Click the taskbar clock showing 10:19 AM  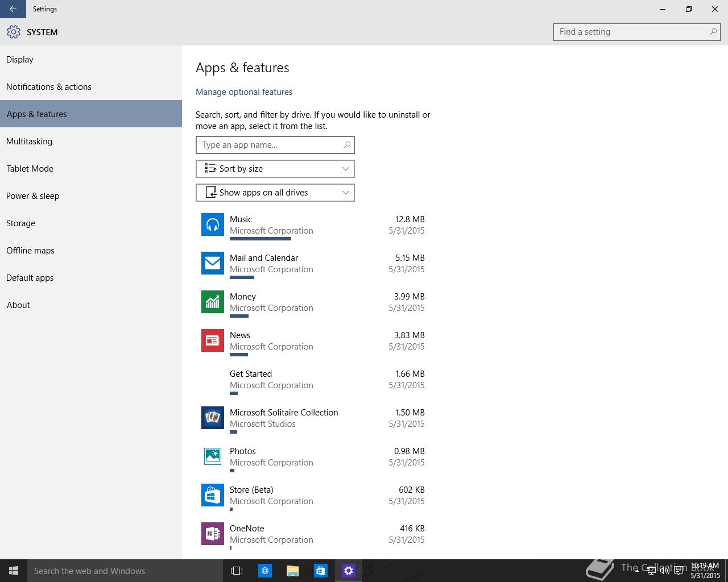[705, 571]
